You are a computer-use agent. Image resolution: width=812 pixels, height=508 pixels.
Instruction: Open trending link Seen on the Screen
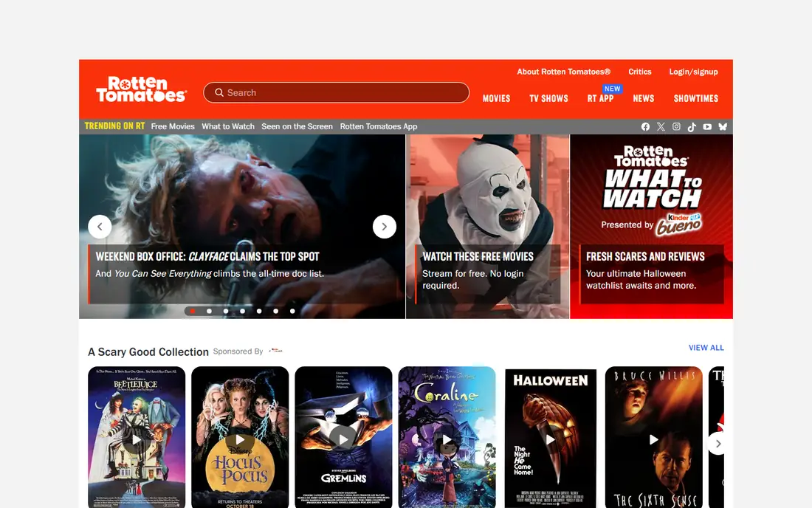pos(297,126)
